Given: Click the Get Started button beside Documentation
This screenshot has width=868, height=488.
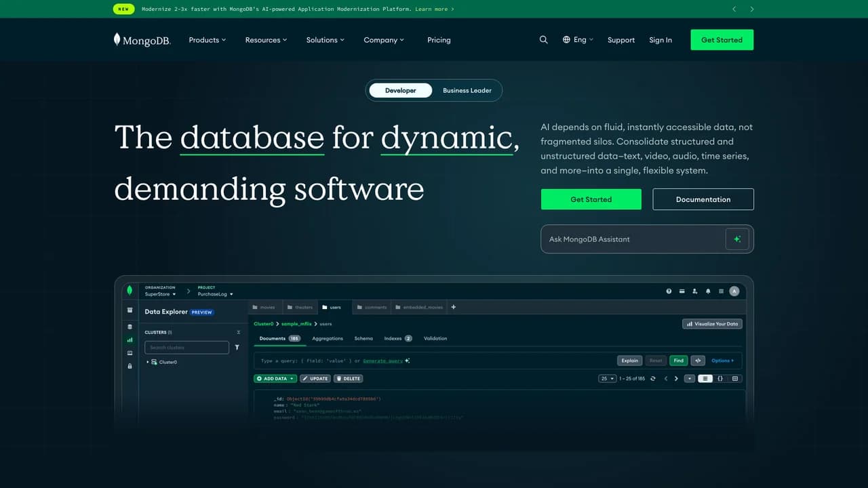Looking at the screenshot, I should 591,199.
